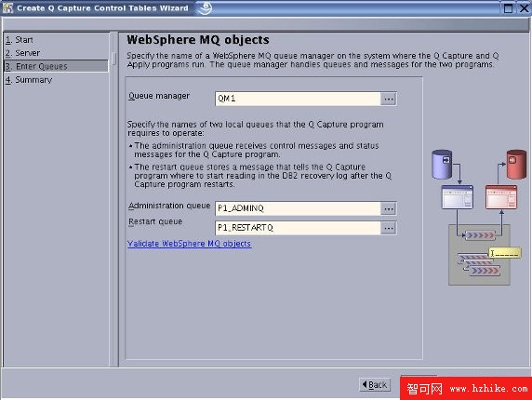Maximize the wizard window

[508, 8]
